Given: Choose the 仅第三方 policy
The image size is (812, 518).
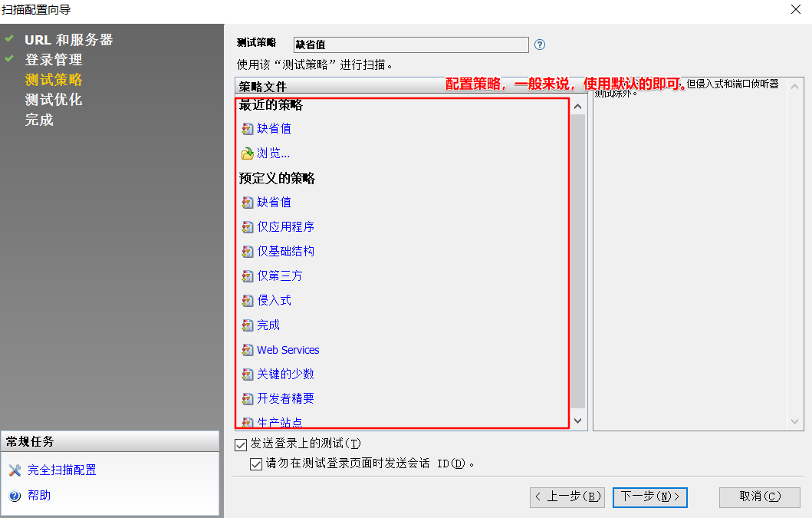Looking at the screenshot, I should 280,275.
